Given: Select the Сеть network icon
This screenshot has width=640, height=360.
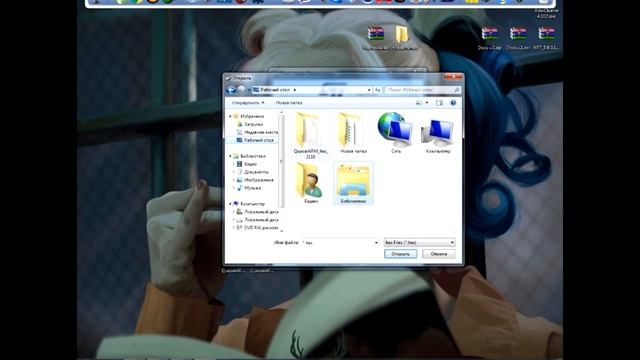Looking at the screenshot, I should pos(396,133).
